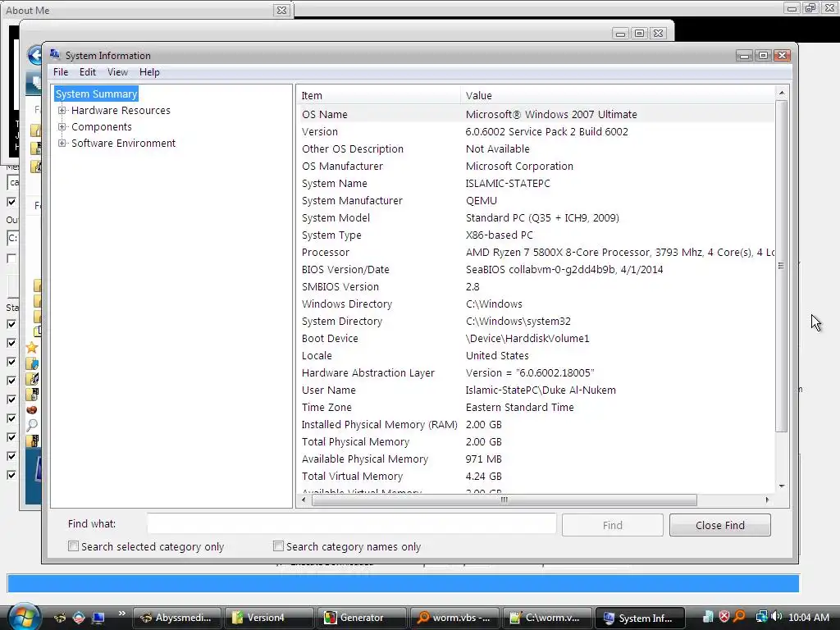Click the blue progress bar below the window
This screenshot has height=630, width=840.
click(x=404, y=583)
